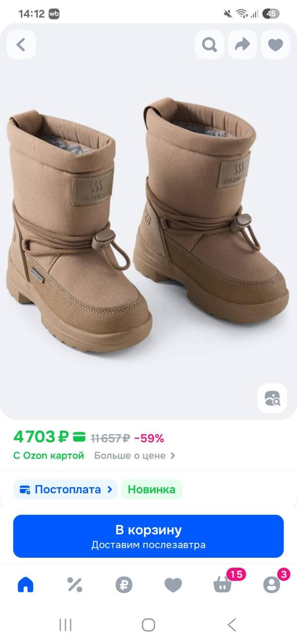Expand 'Больше о цене' price details
Image resolution: width=297 pixels, height=644 pixels.
coord(135,455)
